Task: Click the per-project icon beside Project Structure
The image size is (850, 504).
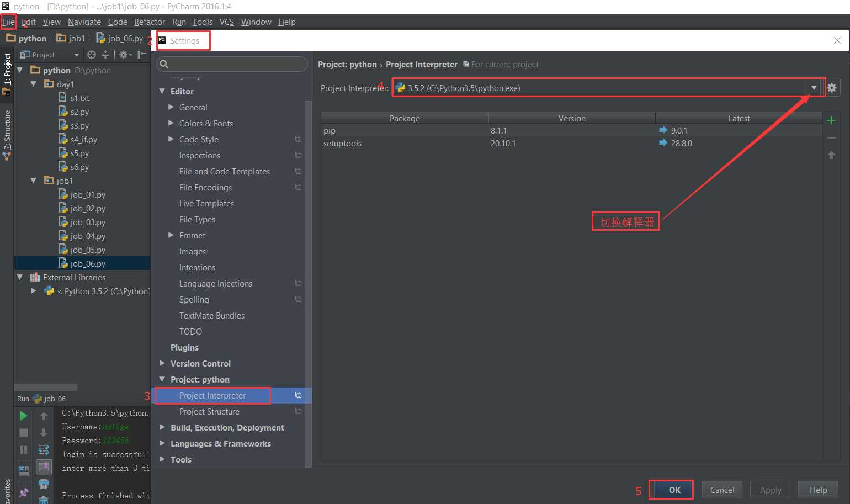Action: point(298,411)
